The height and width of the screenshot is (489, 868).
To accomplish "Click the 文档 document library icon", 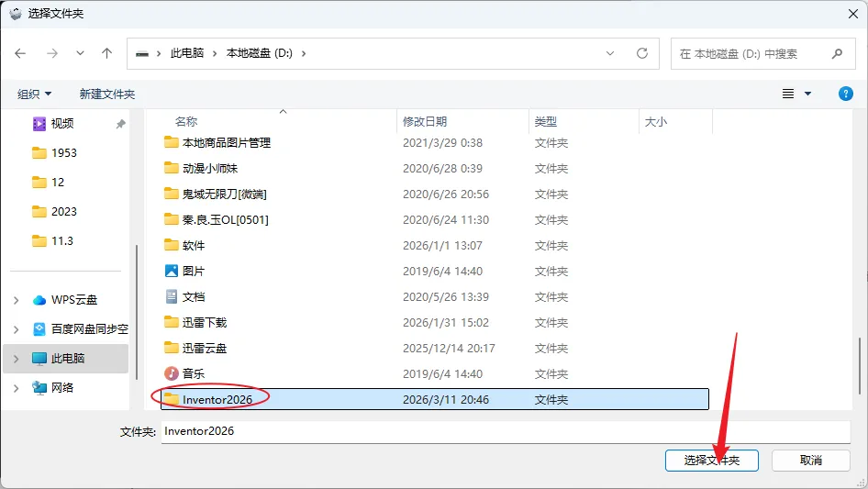I will [172, 296].
